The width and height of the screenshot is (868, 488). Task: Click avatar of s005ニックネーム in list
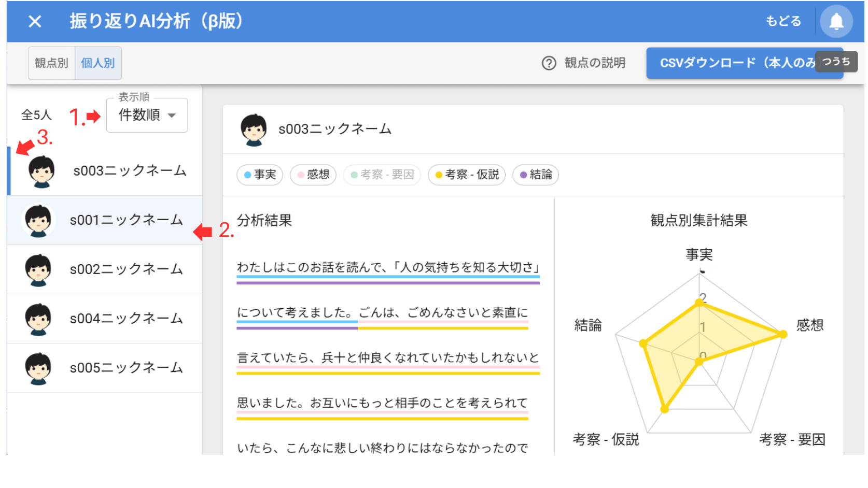tap(38, 368)
